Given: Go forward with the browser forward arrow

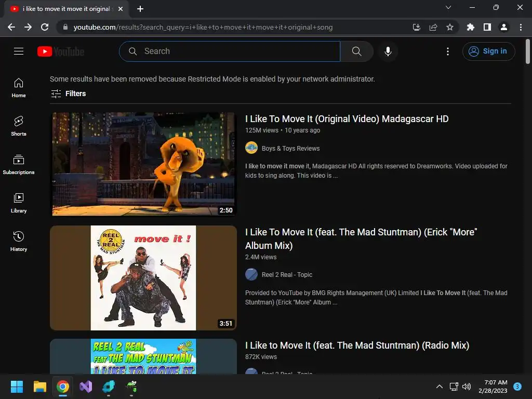Looking at the screenshot, I should (x=28, y=27).
